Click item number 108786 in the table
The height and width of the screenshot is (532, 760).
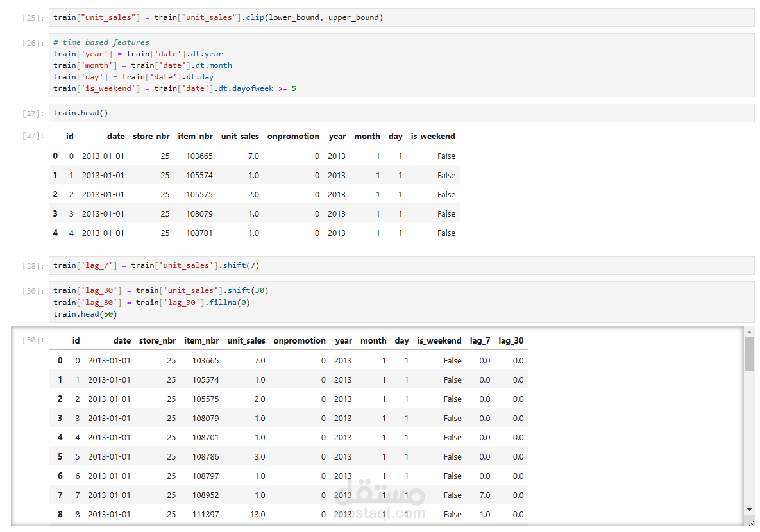(x=205, y=457)
